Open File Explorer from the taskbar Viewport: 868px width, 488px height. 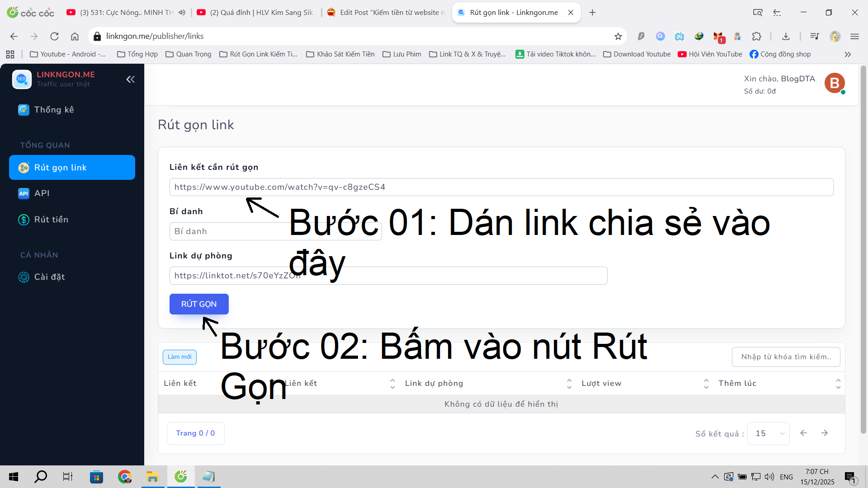152,477
